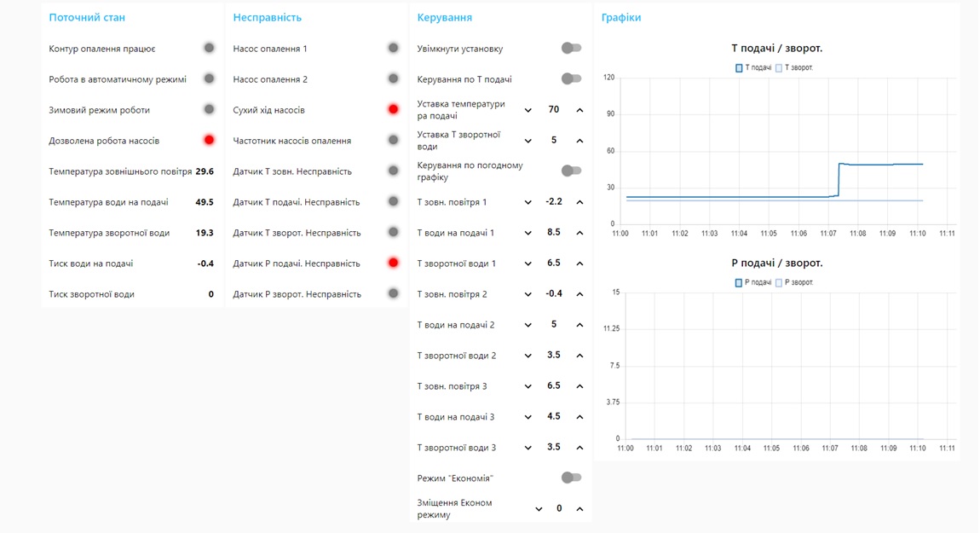Click the 'Температура води на подачі' value 49.5
This screenshot has height=533, width=980.
pos(205,202)
